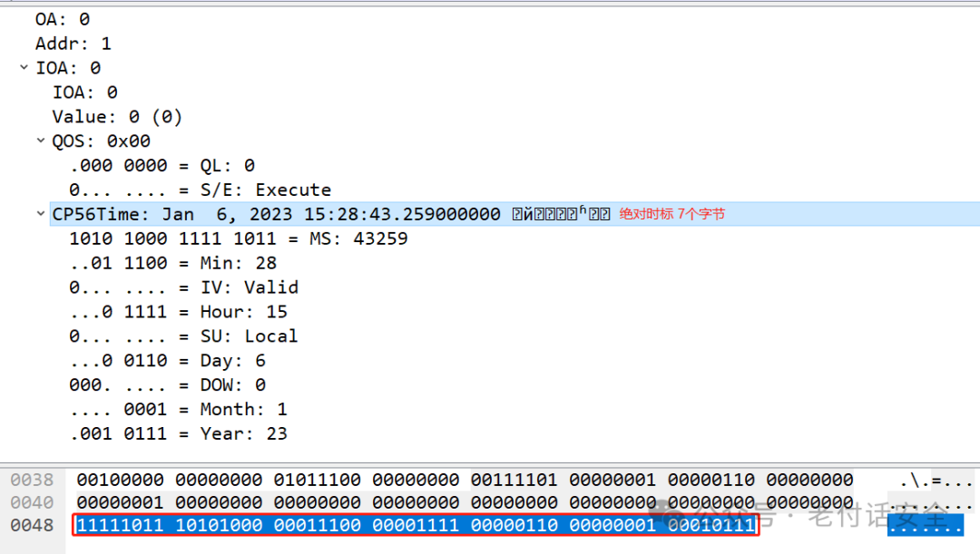Select the S/E: Execute line
The height and width of the screenshot is (554, 980).
(x=200, y=190)
